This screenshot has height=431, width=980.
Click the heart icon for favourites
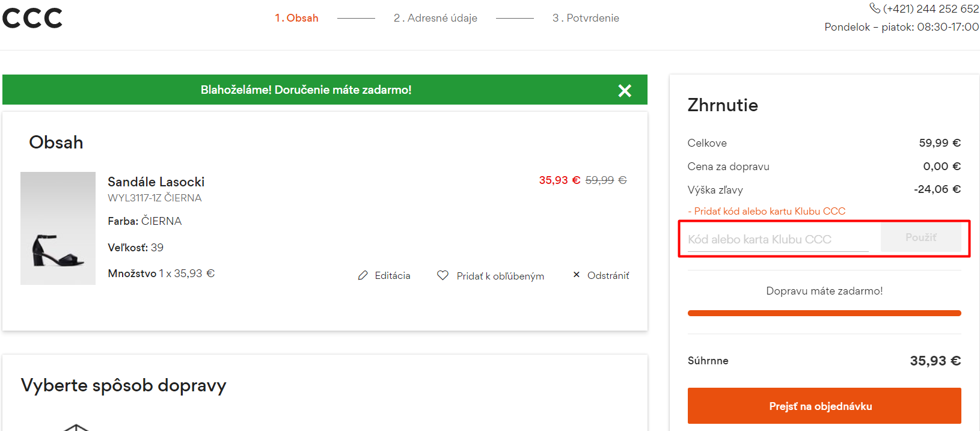point(443,275)
